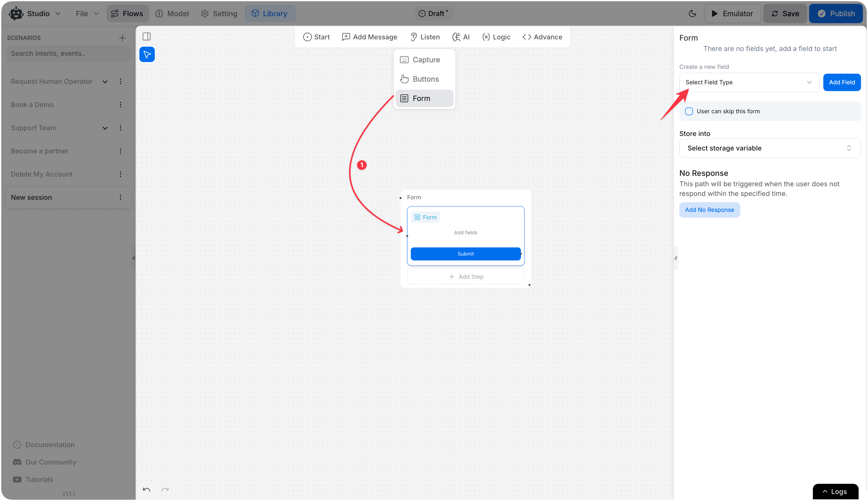
Task: Expand the Support Team scenario
Action: pyautogui.click(x=105, y=128)
